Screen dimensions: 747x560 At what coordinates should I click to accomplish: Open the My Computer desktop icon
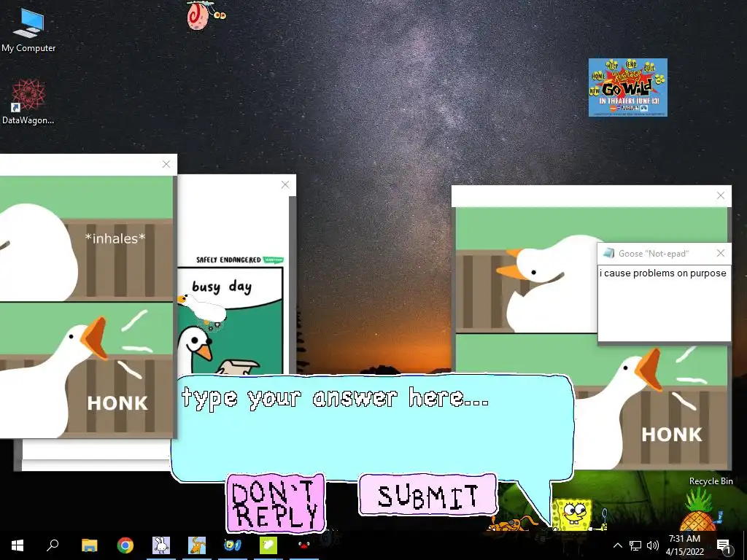point(28,29)
